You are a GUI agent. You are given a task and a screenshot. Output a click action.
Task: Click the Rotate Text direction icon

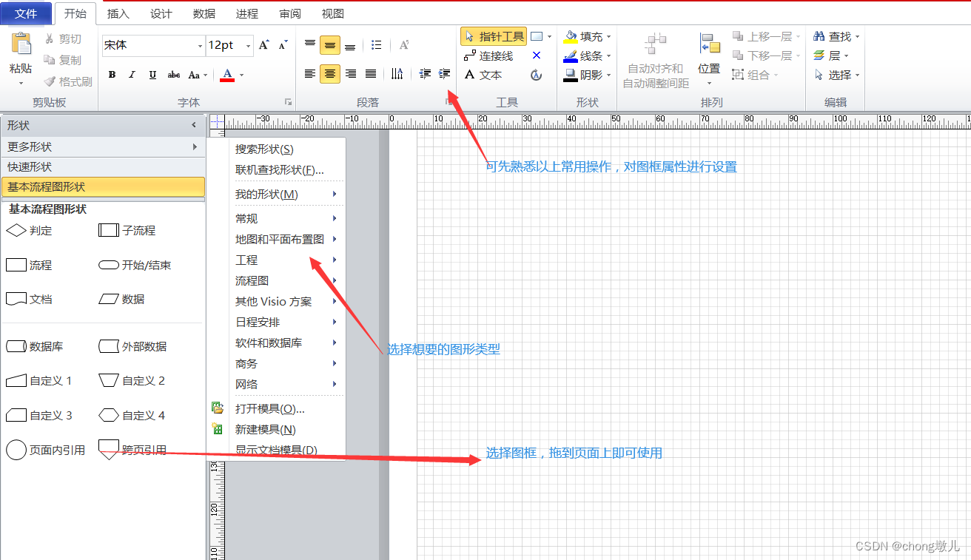click(x=397, y=74)
